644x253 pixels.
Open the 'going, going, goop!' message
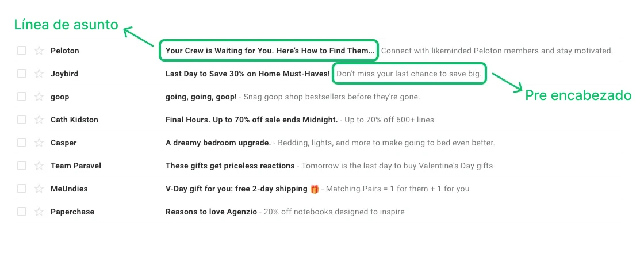tap(201, 97)
